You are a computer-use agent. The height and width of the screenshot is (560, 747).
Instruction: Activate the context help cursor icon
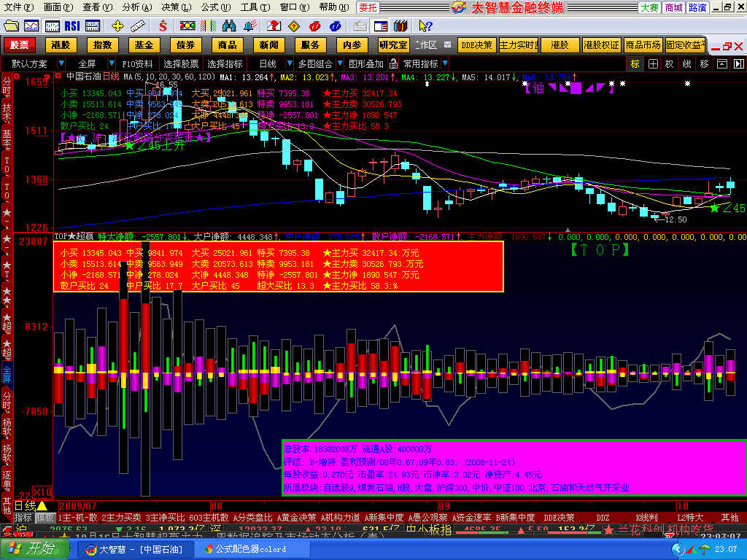tap(425, 26)
